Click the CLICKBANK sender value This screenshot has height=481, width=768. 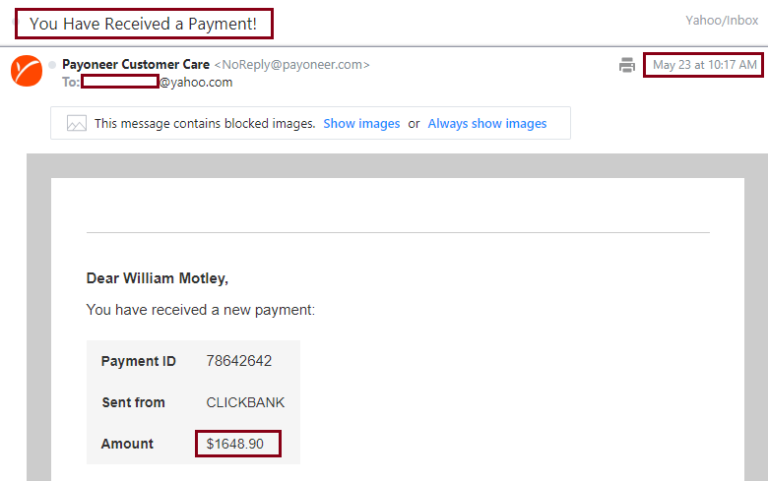pyautogui.click(x=245, y=403)
